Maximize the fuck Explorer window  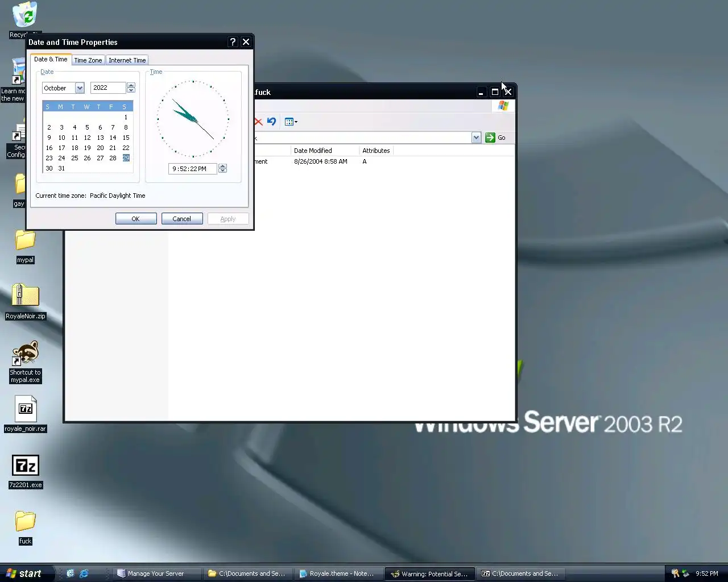[495, 92]
